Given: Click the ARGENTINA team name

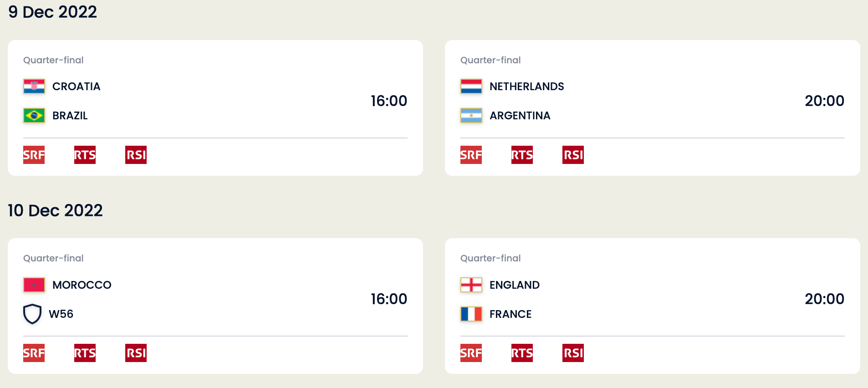Looking at the screenshot, I should coord(520,116).
